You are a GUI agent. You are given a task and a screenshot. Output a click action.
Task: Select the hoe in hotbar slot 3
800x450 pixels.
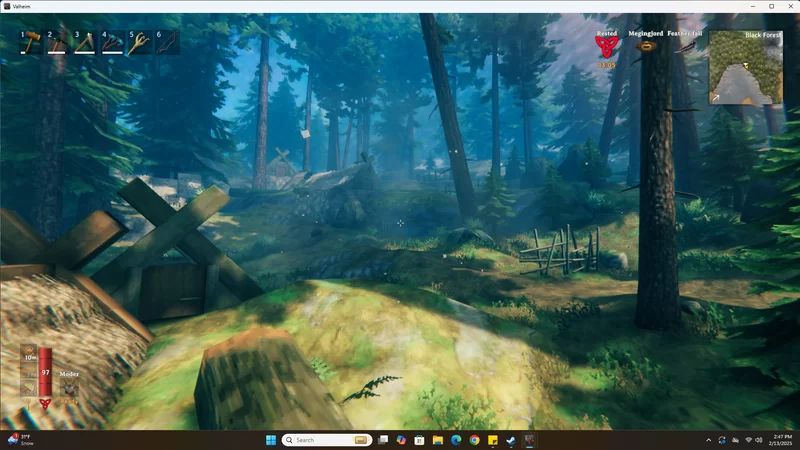85,42
